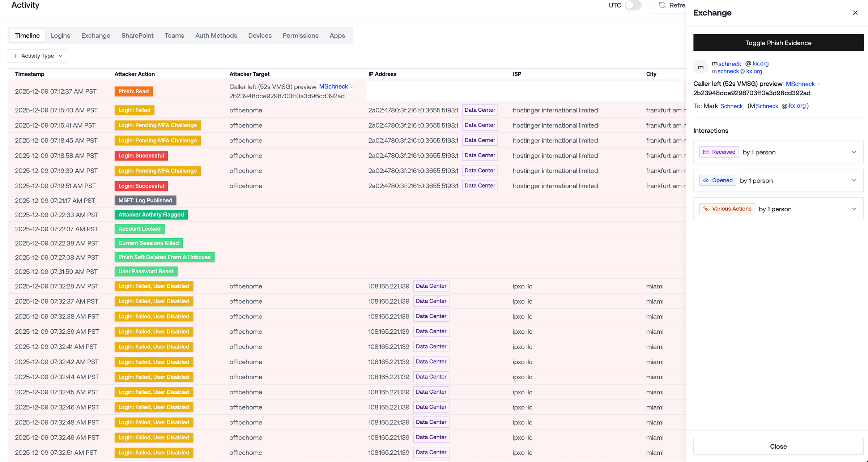Click the Timestamp column header
Viewport: 868px width, 462px height.
coord(30,74)
